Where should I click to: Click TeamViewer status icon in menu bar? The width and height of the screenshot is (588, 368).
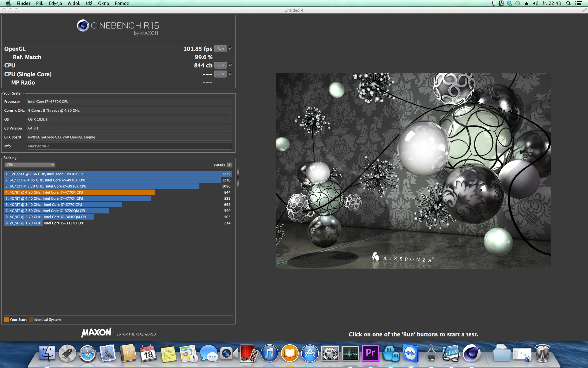tap(510, 3)
